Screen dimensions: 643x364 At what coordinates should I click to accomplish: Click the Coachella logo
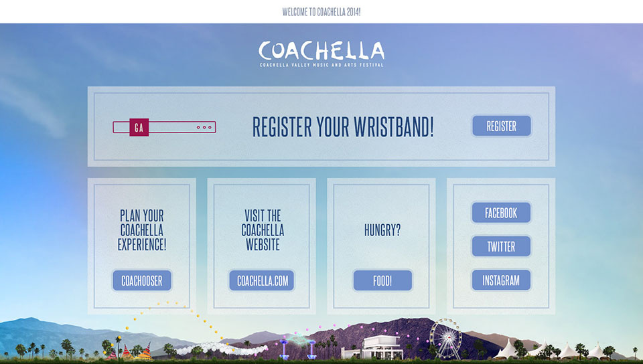tap(321, 54)
